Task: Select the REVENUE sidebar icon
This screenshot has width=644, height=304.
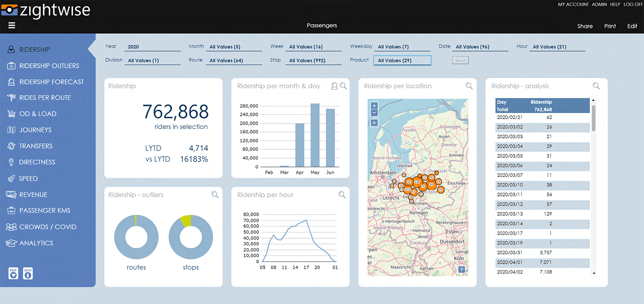Action: 12,194
